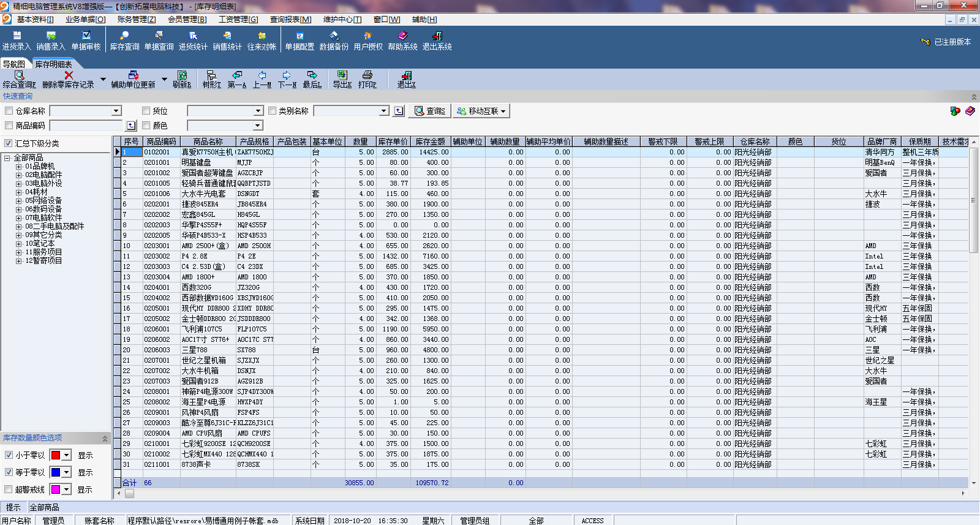The width and height of the screenshot is (980, 525).
Task: Switch to 库存明细表 tab
Action: tap(53, 64)
